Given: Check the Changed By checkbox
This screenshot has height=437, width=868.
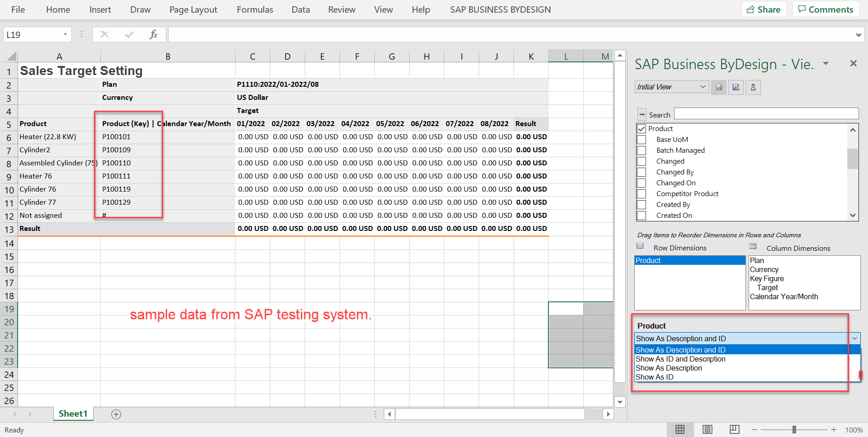Looking at the screenshot, I should click(x=642, y=172).
